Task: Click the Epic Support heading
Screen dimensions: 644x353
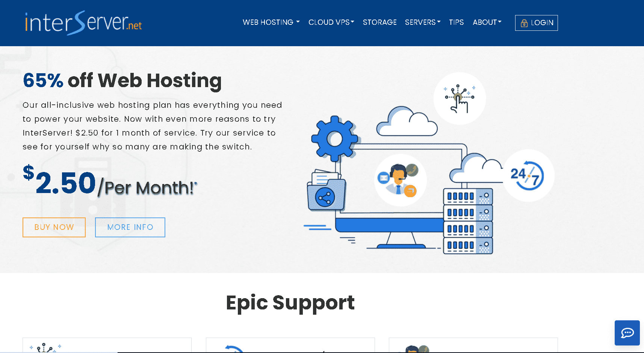Action: (x=290, y=303)
